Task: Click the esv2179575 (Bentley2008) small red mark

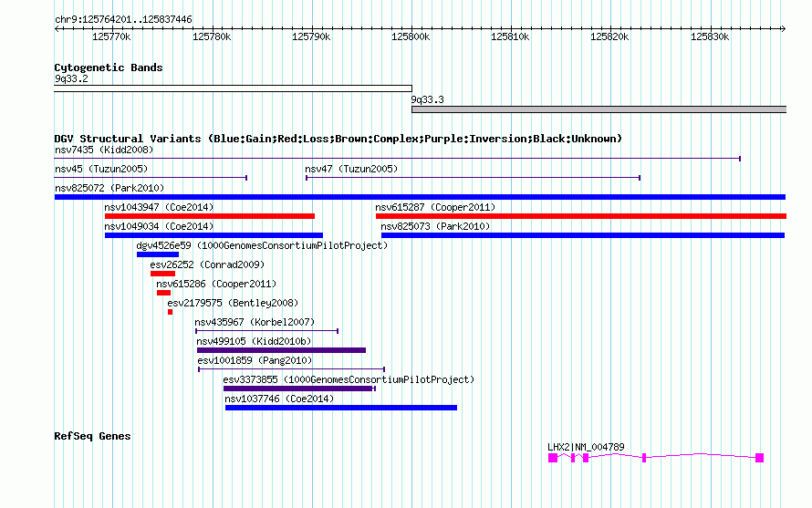Action: pyautogui.click(x=170, y=312)
